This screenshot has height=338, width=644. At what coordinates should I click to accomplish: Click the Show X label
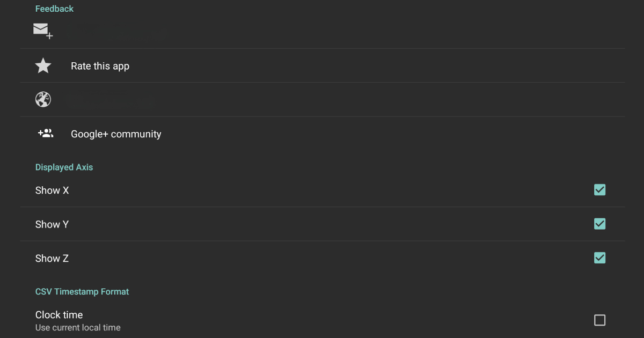click(x=52, y=190)
